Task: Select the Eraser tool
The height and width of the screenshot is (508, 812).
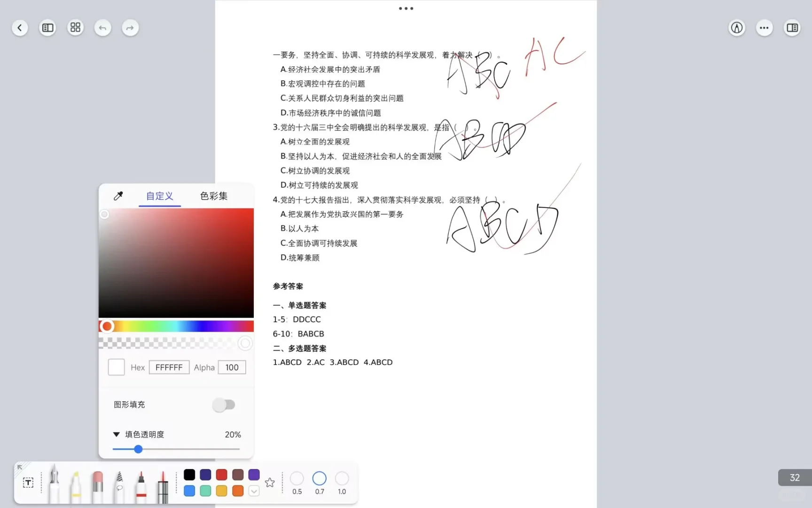Action: [98, 484]
